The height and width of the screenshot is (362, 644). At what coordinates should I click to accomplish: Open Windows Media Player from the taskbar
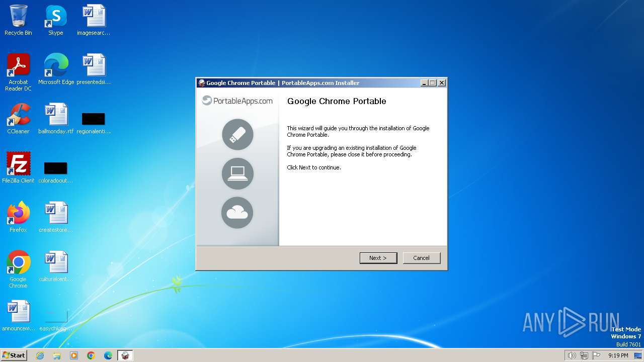(74, 355)
